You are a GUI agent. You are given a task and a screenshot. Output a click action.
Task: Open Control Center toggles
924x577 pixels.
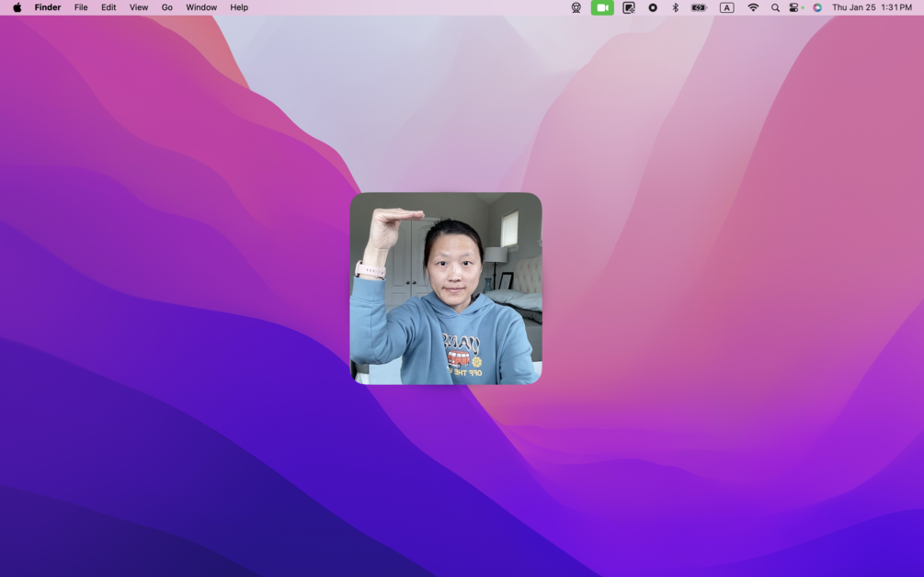[795, 7]
